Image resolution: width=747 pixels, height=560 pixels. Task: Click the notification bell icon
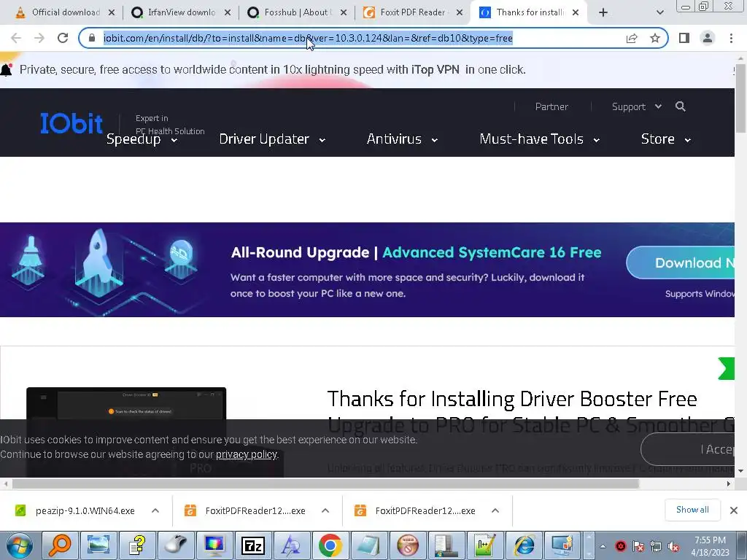6,70
